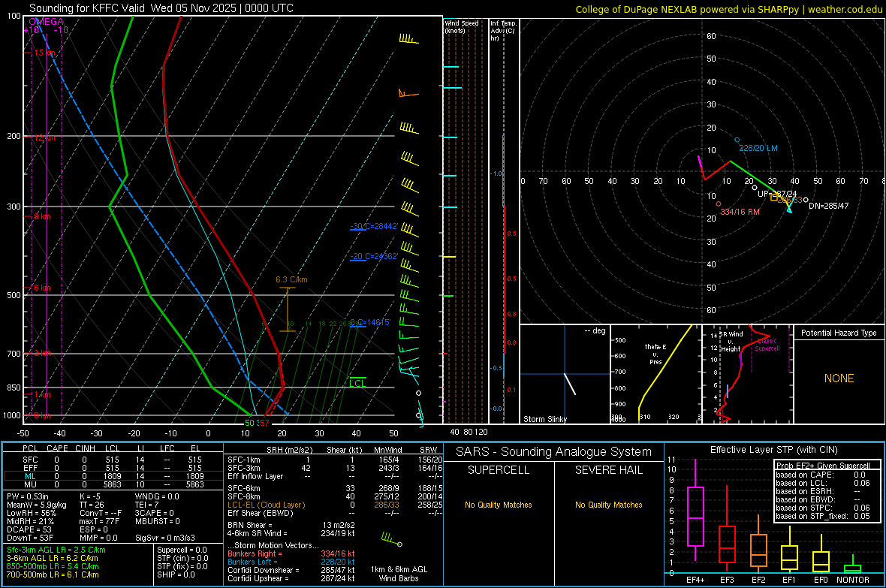
Task: Select the Effective Layer STP (with CIN) title
Action: point(774,450)
